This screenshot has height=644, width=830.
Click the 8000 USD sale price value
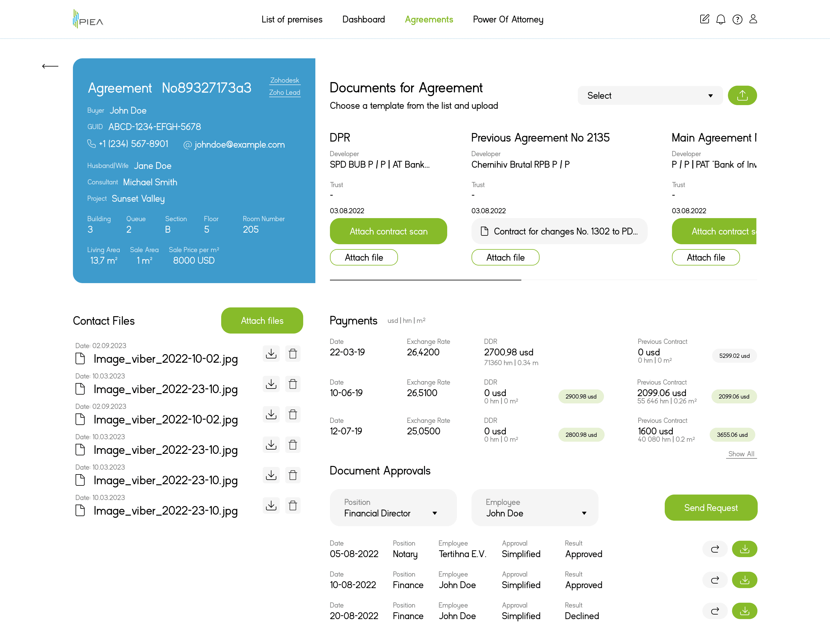coord(194,260)
